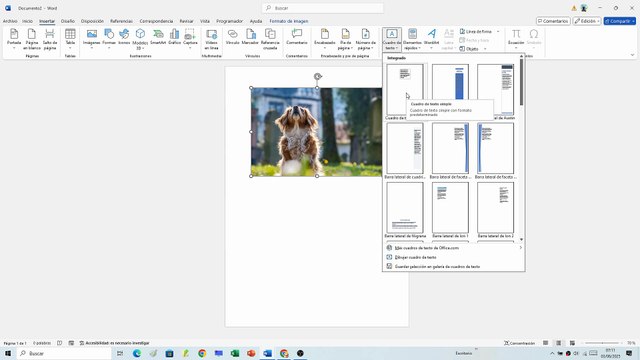Click the gallery scrollbar up arrow
640x360 pixels.
tap(521, 56)
